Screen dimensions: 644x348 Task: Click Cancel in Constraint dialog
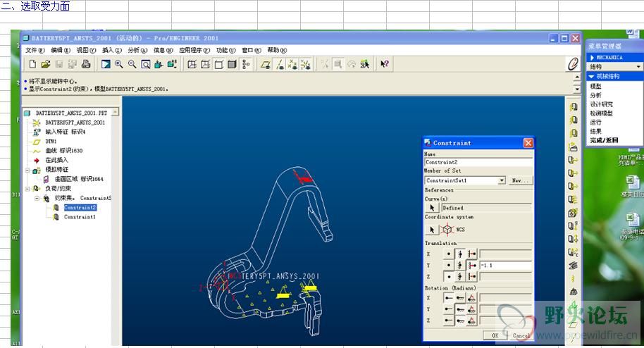(521, 336)
